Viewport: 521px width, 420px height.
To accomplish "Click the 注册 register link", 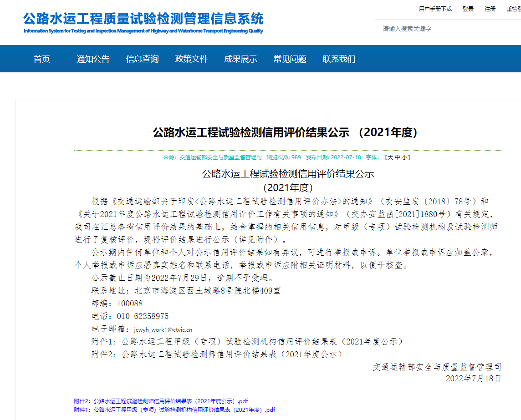I will pos(490,8).
